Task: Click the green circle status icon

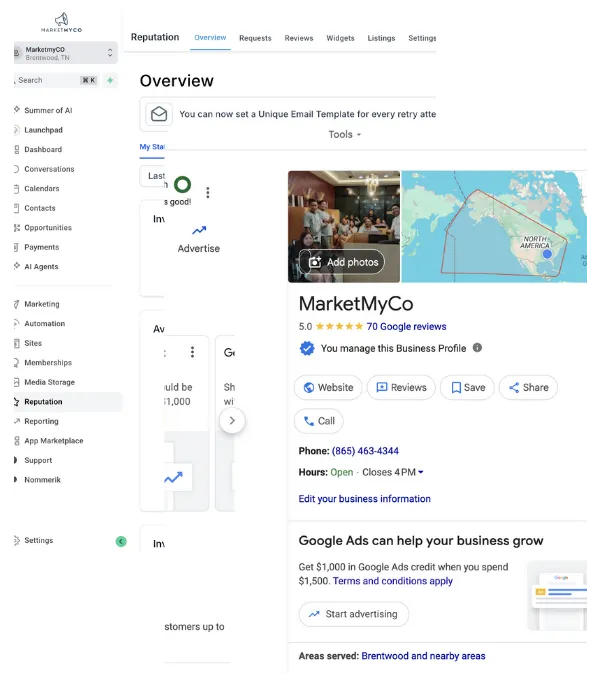Action: (182, 184)
